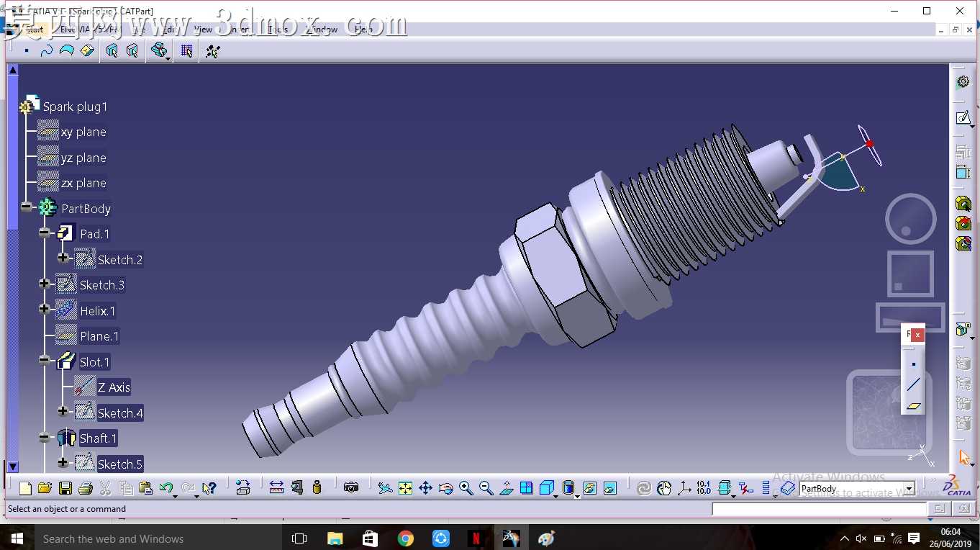The image size is (980, 550).
Task: Select Spark plug1 root node
Action: [75, 107]
